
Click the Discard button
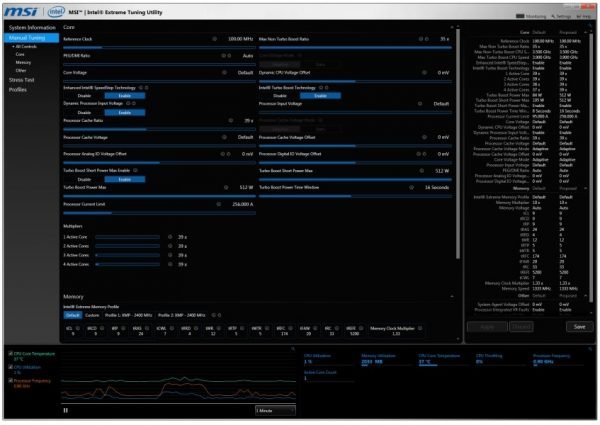click(x=521, y=327)
